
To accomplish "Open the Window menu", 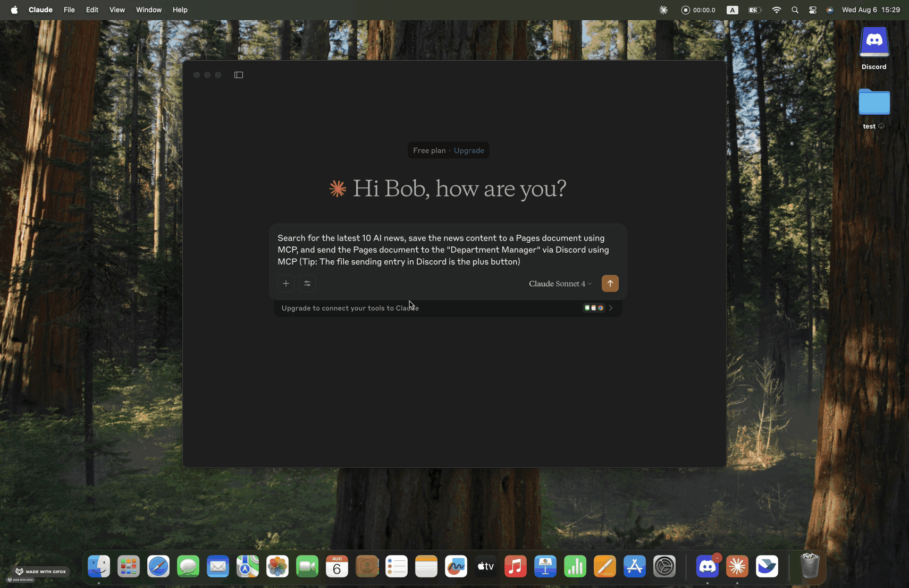I will coord(148,10).
